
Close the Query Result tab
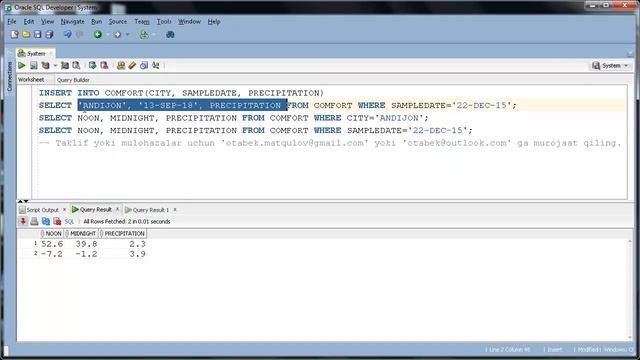click(x=118, y=209)
